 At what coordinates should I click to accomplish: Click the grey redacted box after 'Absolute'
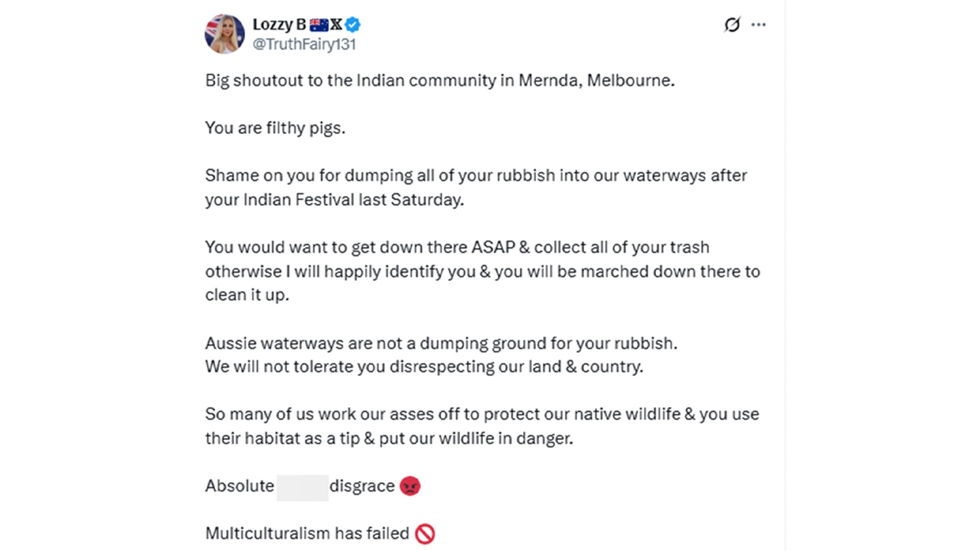click(x=303, y=487)
